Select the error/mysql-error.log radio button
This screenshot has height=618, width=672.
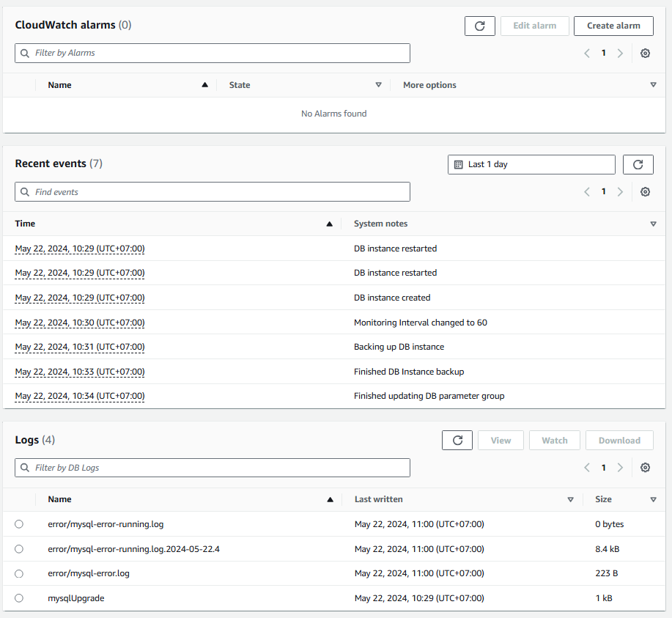(19, 573)
